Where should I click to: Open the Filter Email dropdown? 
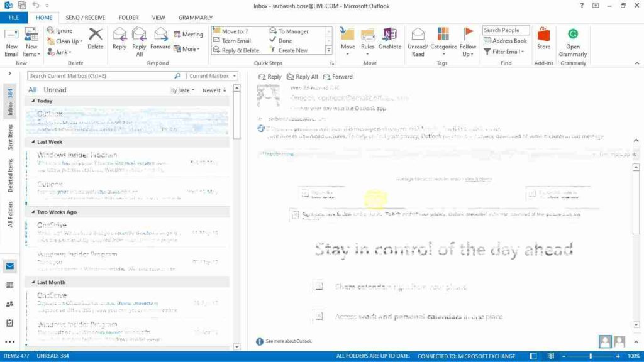pyautogui.click(x=504, y=52)
